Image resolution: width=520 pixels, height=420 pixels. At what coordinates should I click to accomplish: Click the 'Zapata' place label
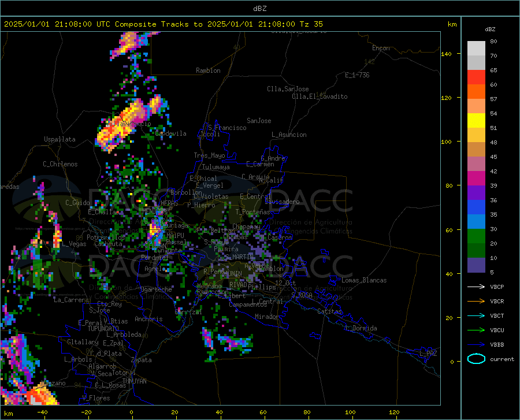click(142, 360)
